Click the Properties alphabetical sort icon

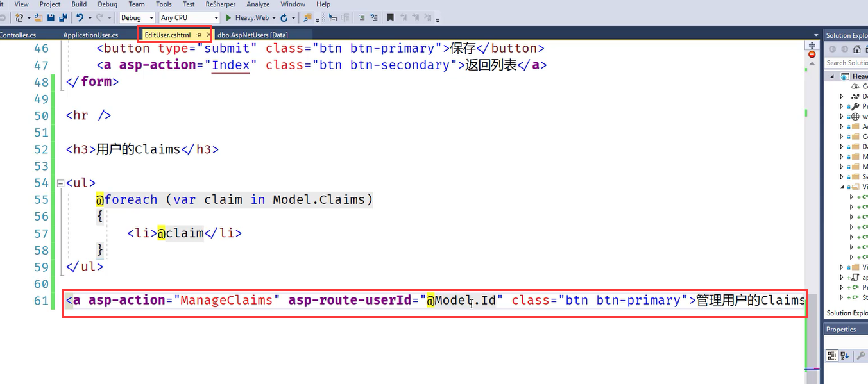pos(844,355)
